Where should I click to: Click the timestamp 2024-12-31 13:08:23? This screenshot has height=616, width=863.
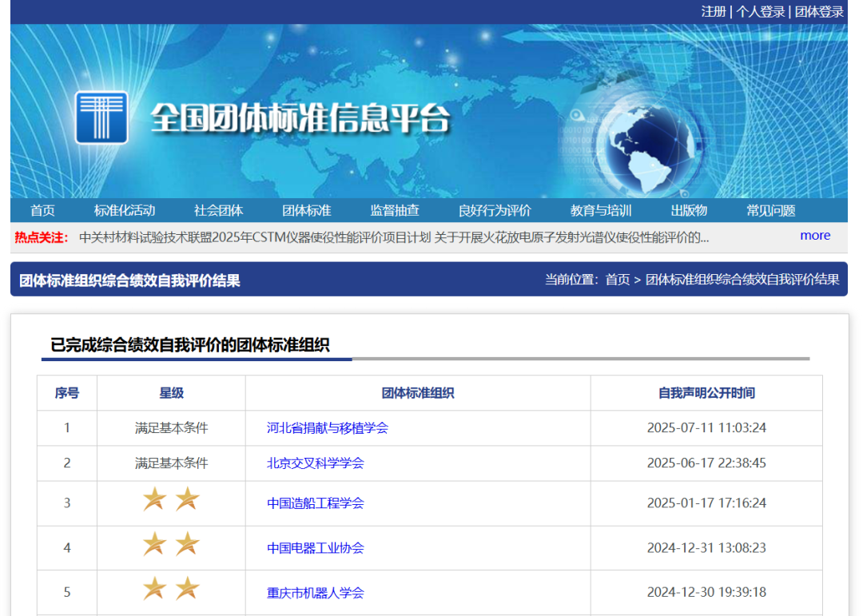tap(706, 548)
